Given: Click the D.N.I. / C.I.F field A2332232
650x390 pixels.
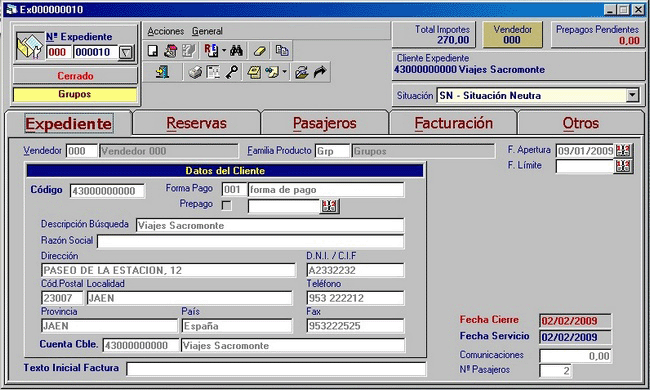Looking at the screenshot, I should [355, 270].
